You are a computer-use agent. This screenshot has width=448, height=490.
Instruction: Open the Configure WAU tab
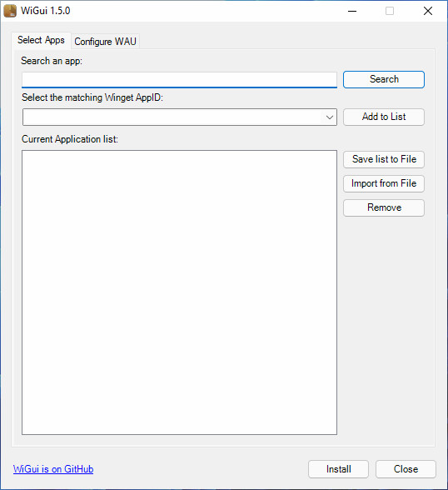[x=105, y=42]
